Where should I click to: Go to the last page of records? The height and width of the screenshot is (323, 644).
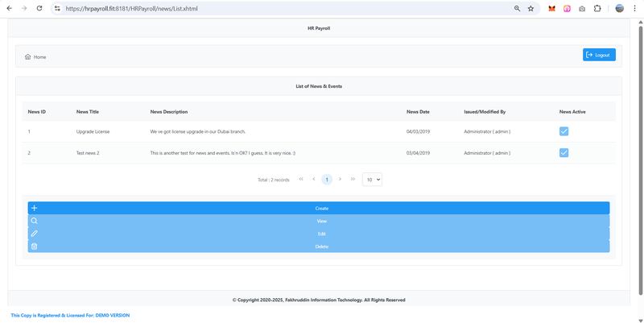point(353,179)
